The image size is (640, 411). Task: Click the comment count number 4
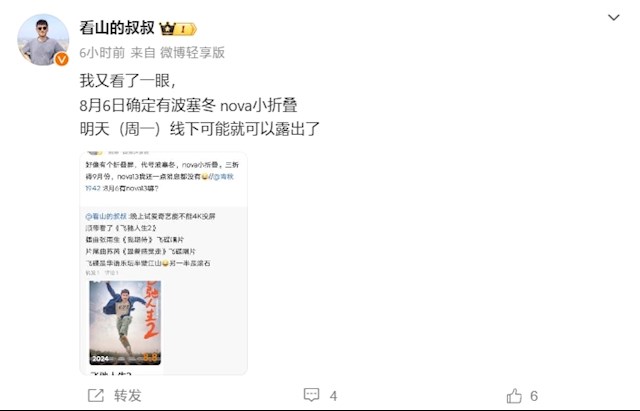[333, 396]
